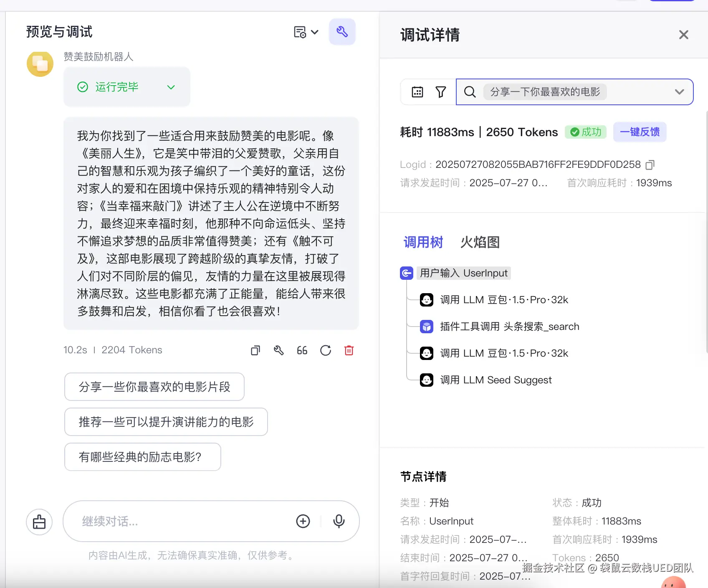
Task: Select first 调用 LLM 豆包·1.5·Pro·32k node
Action: pyautogui.click(x=504, y=300)
